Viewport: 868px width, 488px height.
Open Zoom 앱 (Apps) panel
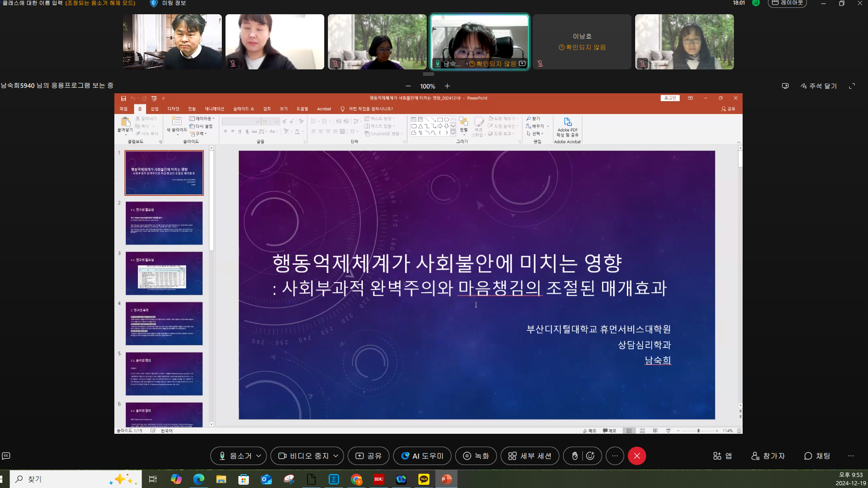(x=722, y=456)
